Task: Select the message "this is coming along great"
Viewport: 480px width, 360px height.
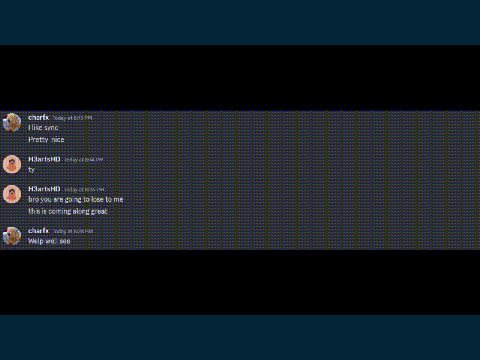Action: (x=68, y=211)
